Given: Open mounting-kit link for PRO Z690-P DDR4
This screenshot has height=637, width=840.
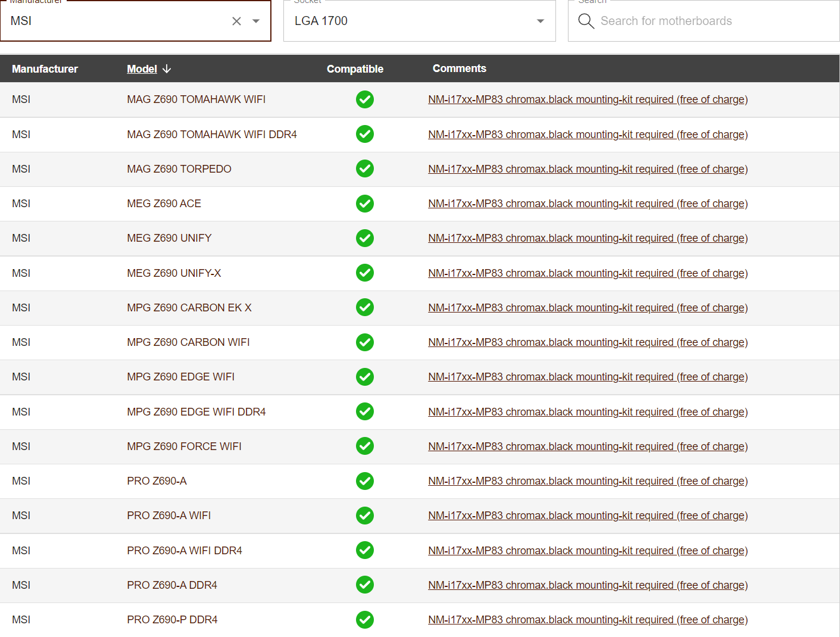Looking at the screenshot, I should click(x=588, y=620).
